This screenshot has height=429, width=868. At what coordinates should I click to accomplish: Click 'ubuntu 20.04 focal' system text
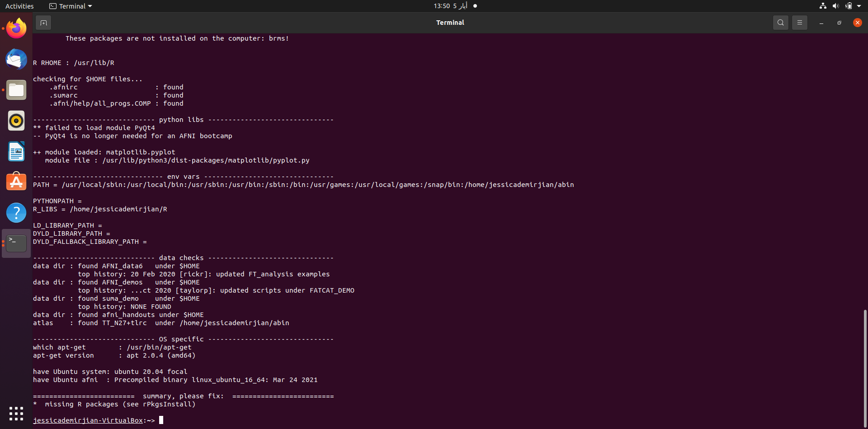click(151, 372)
